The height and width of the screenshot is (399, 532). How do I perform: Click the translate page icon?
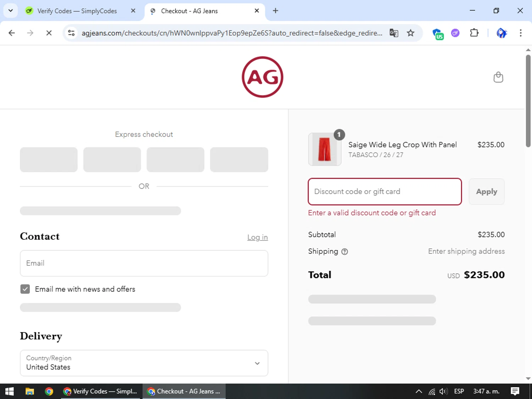pos(394,33)
